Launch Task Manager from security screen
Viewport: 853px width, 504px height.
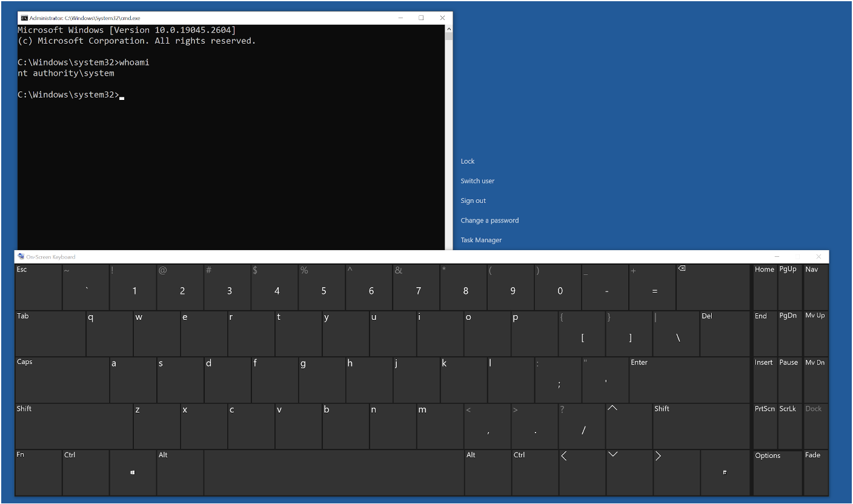[481, 240]
